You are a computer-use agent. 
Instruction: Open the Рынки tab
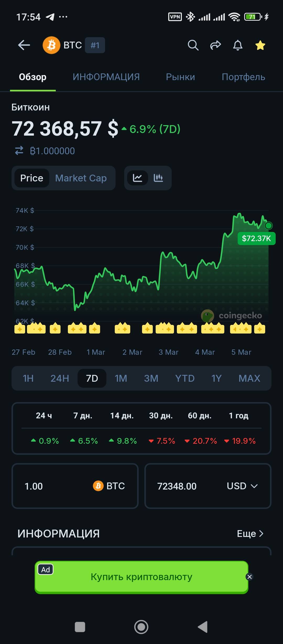tap(180, 77)
